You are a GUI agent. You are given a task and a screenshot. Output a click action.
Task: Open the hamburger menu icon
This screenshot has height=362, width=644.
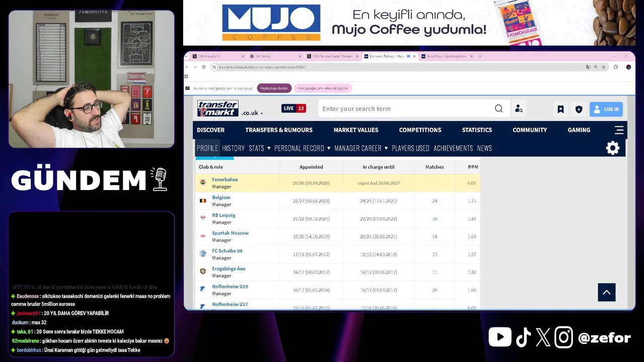(619, 130)
